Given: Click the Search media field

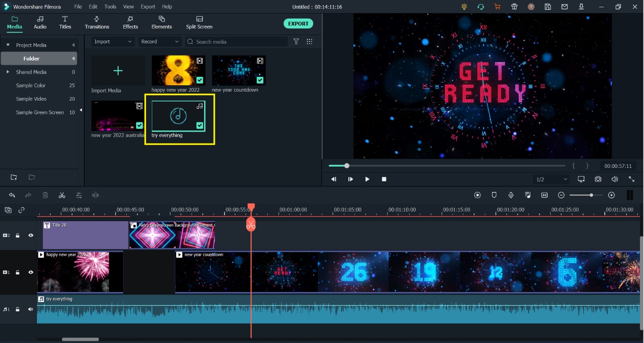Looking at the screenshot, I should coord(236,42).
